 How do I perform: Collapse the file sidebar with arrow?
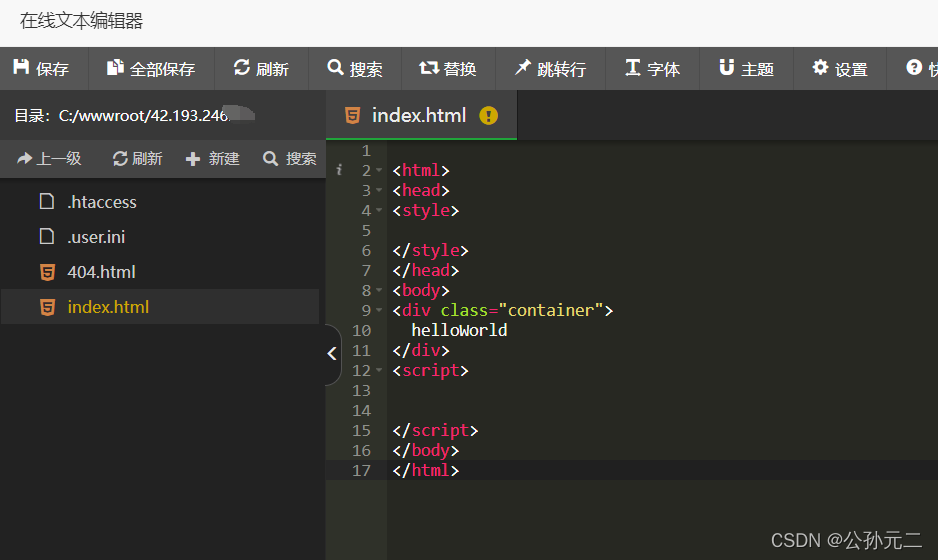point(333,354)
